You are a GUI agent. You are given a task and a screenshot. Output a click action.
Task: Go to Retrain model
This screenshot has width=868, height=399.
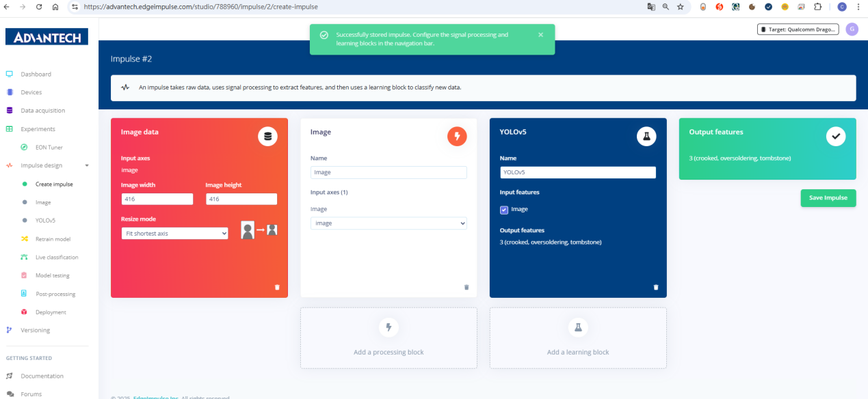53,239
